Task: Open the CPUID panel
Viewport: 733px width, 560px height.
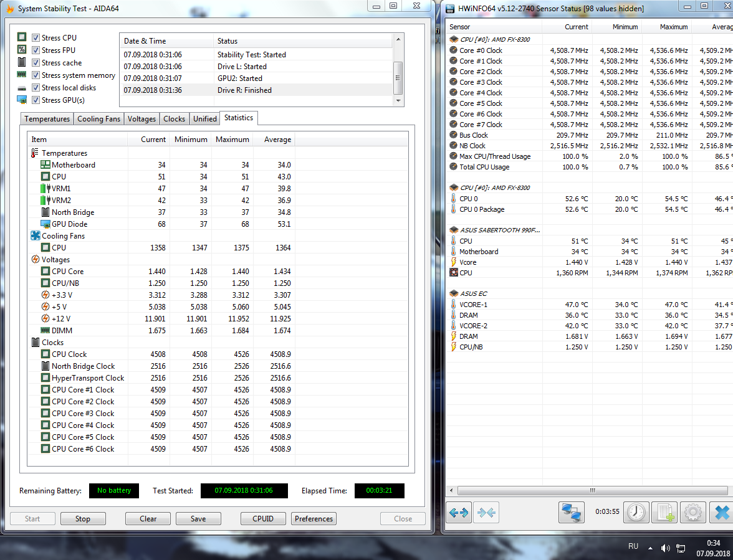Action: 263,518
